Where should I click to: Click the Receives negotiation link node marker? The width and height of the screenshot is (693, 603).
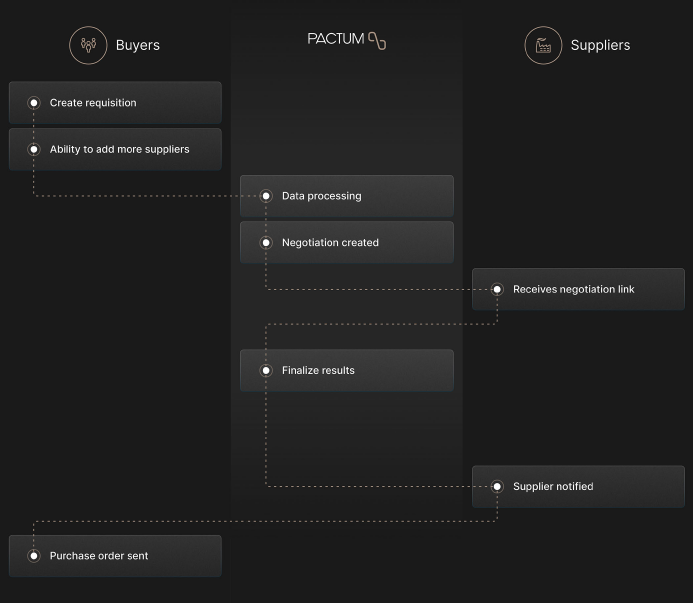coord(497,289)
